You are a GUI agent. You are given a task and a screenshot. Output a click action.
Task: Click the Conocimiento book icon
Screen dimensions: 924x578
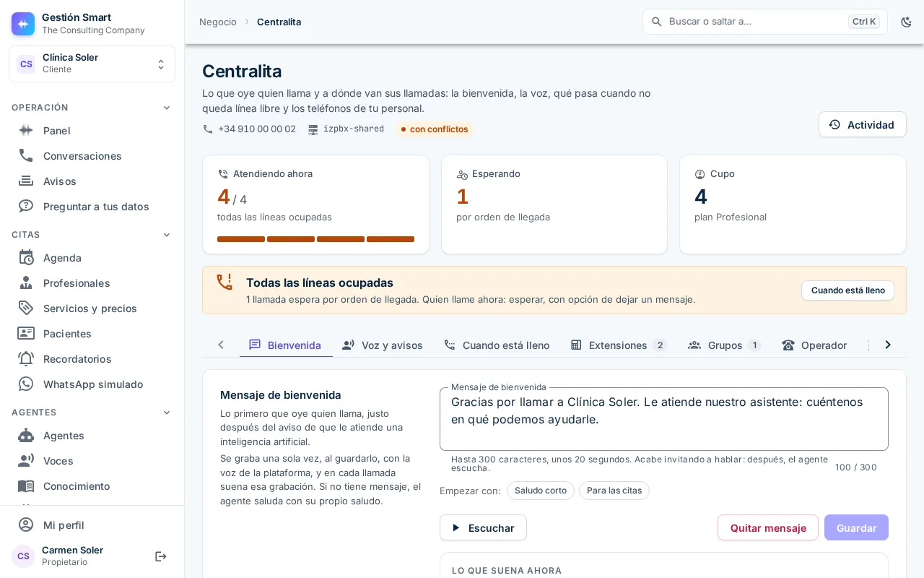point(26,486)
